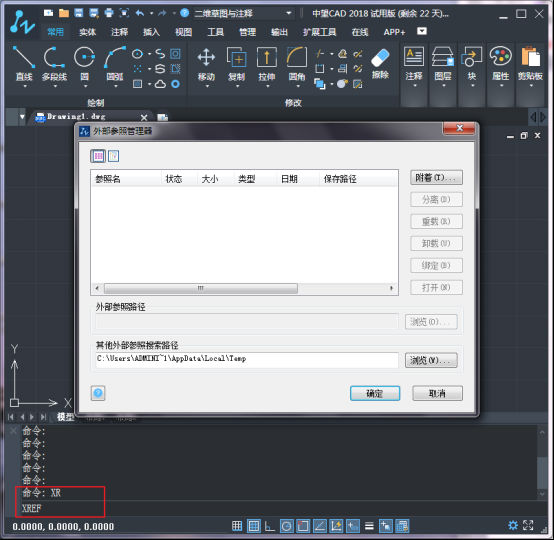Click the Open folder icon in quick toolbar
This screenshot has width=554, height=540.
(64, 13)
